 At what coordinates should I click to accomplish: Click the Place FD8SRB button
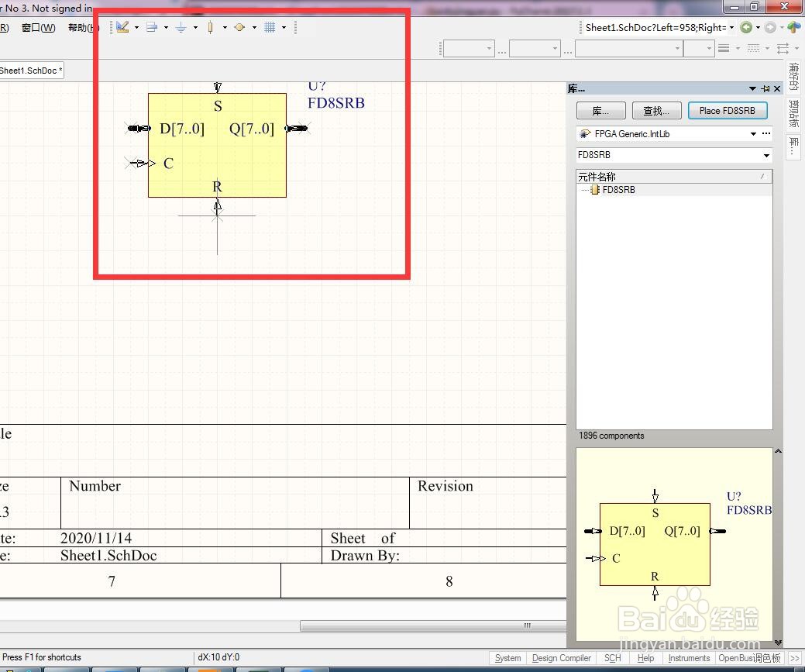(727, 111)
